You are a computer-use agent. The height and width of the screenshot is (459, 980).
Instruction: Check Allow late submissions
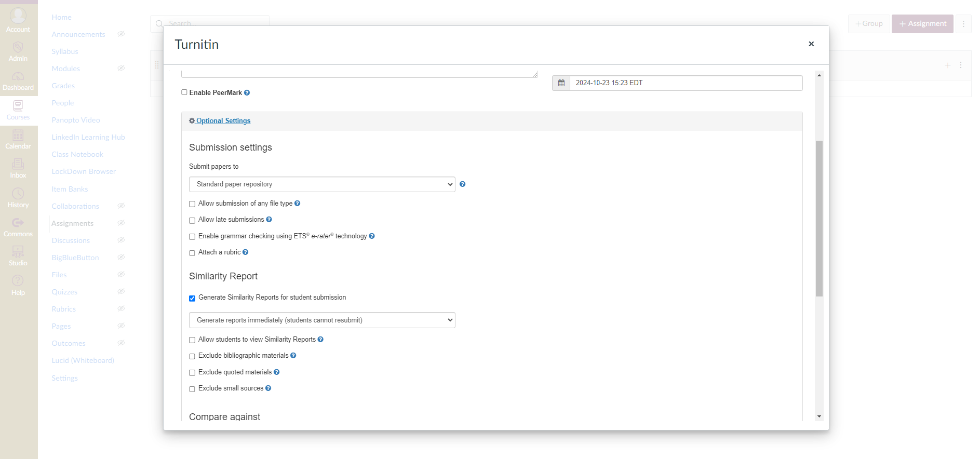[192, 221]
